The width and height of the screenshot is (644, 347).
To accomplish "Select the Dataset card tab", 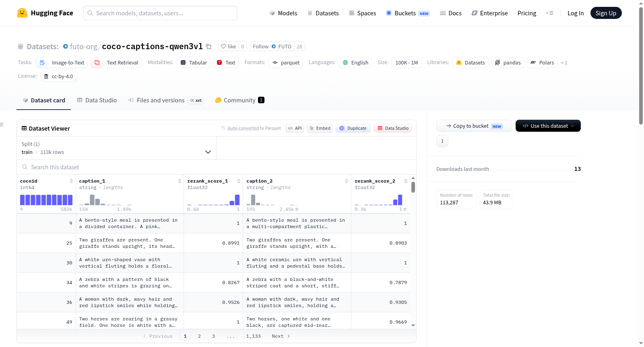I will coord(44,100).
